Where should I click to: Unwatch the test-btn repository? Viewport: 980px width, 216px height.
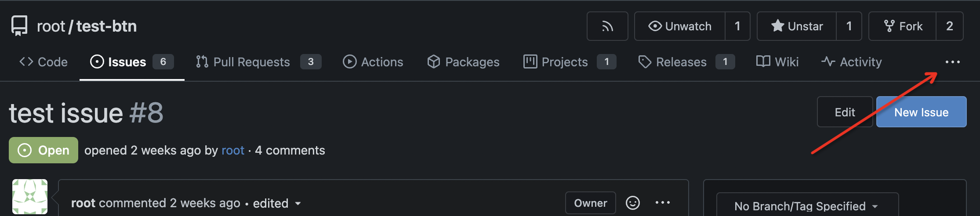680,26
